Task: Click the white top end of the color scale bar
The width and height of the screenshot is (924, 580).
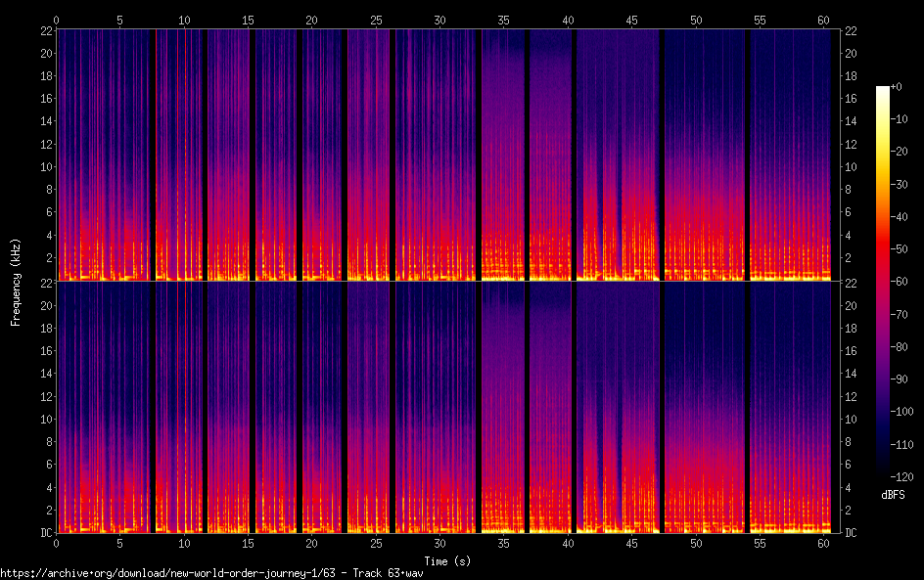Action: [x=883, y=90]
